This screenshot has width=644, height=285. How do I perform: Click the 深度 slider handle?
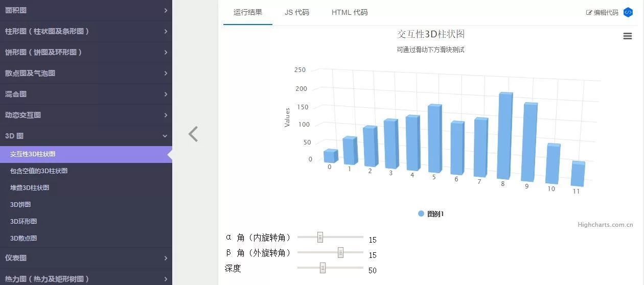click(323, 268)
